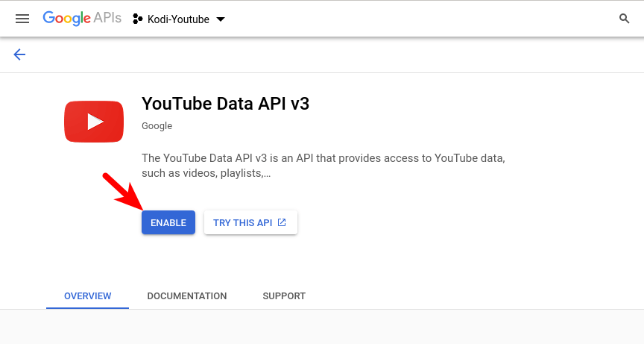Switch to the Overview tab
This screenshot has width=644, height=344.
(x=87, y=296)
